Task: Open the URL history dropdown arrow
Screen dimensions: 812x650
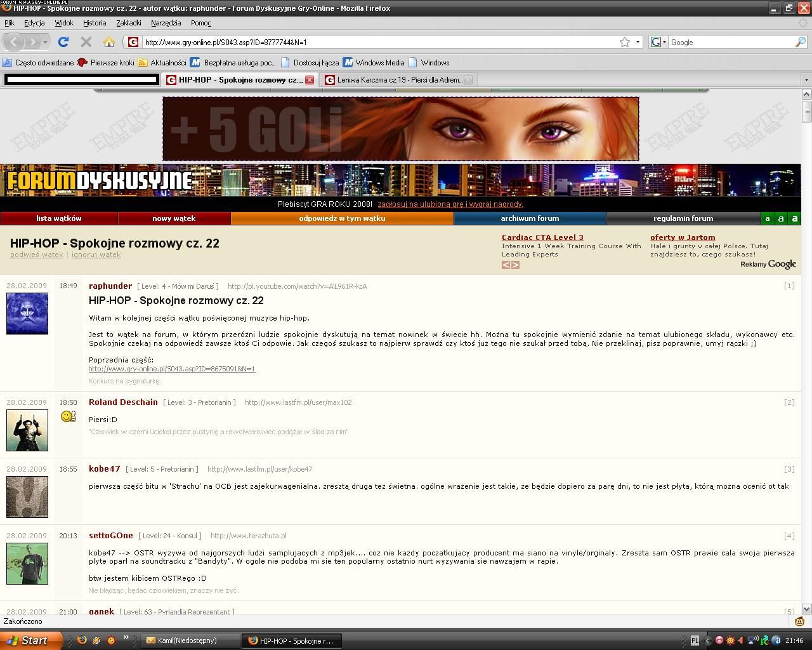Action: pyautogui.click(x=638, y=42)
